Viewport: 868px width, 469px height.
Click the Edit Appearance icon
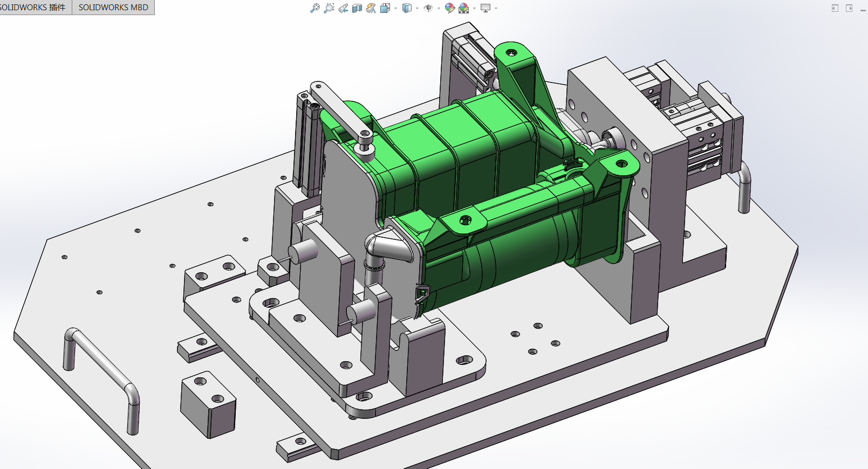click(x=450, y=8)
